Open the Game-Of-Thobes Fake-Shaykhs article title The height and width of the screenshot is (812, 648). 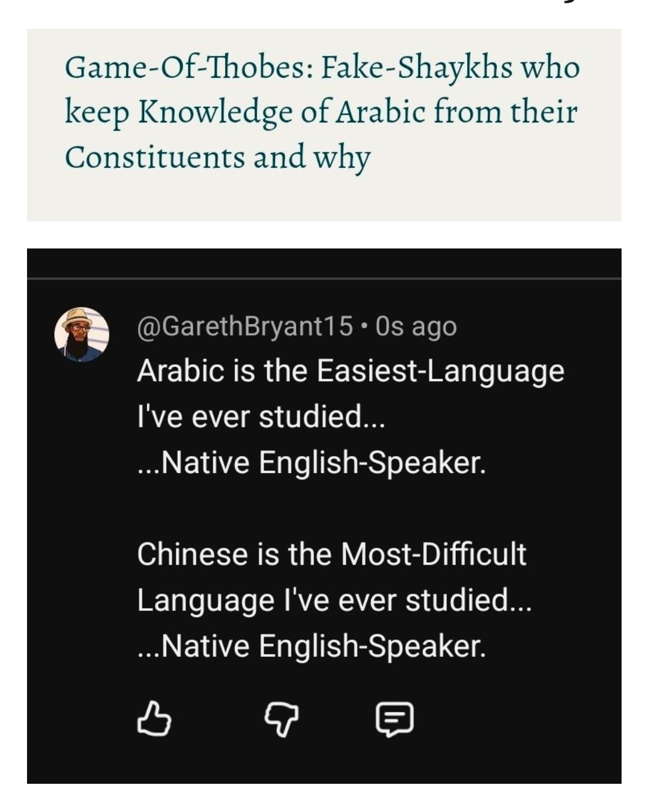(323, 110)
